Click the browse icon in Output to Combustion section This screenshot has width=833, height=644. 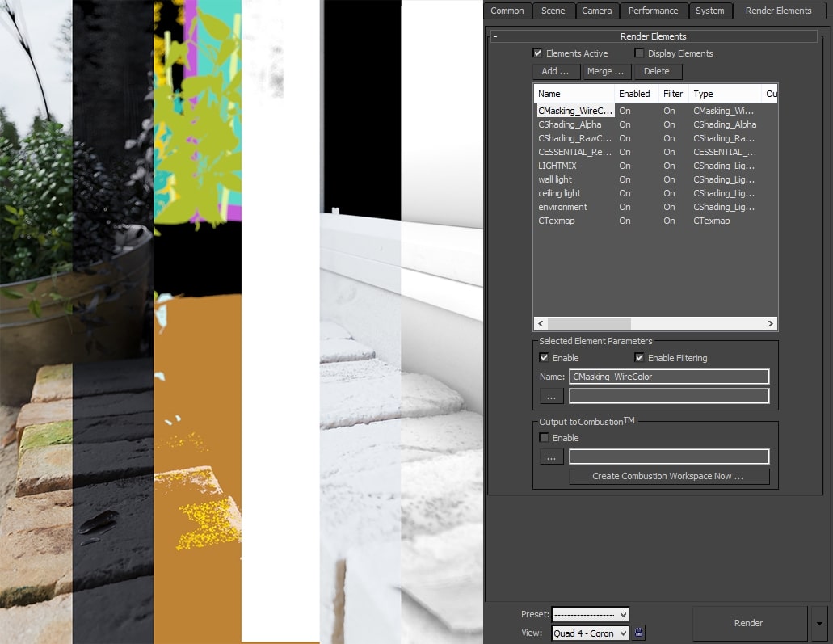click(551, 456)
